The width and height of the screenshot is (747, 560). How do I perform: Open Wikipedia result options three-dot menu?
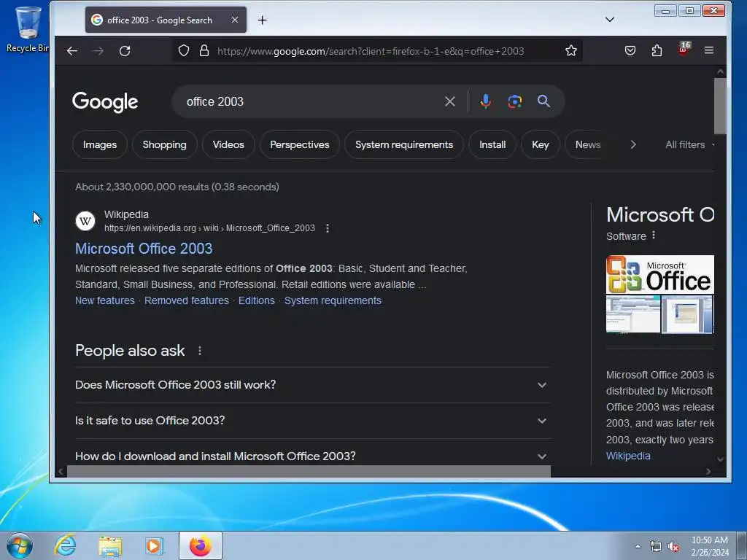pyautogui.click(x=328, y=228)
